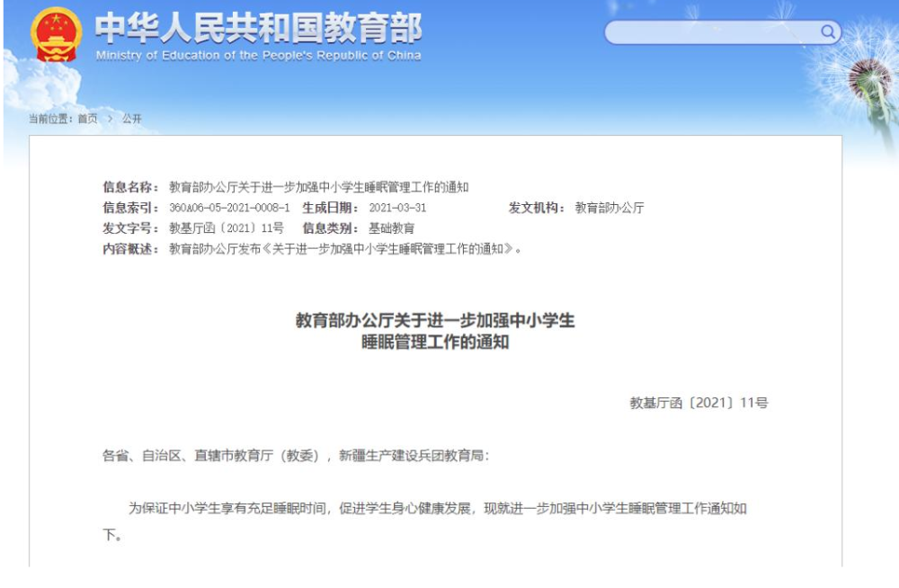The height and width of the screenshot is (588, 899).
Task: Click the heading's second line 睡眠管理工作的通知
Action: tap(435, 343)
